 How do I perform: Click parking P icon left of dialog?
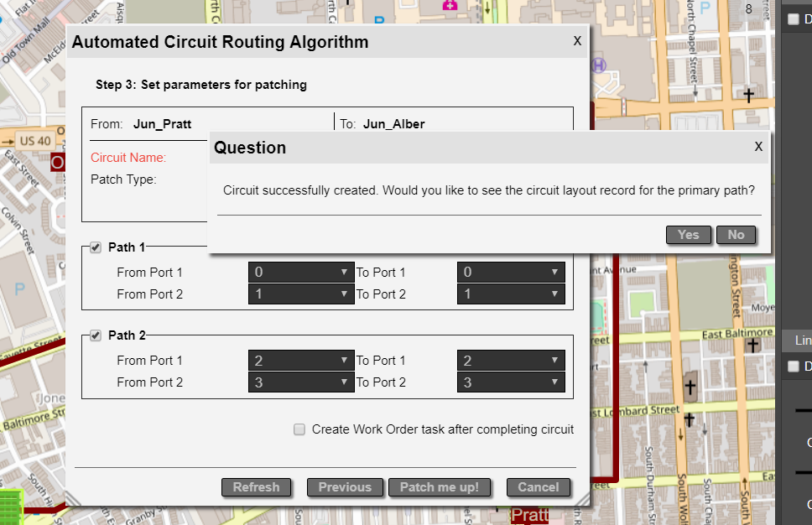tap(20, 289)
